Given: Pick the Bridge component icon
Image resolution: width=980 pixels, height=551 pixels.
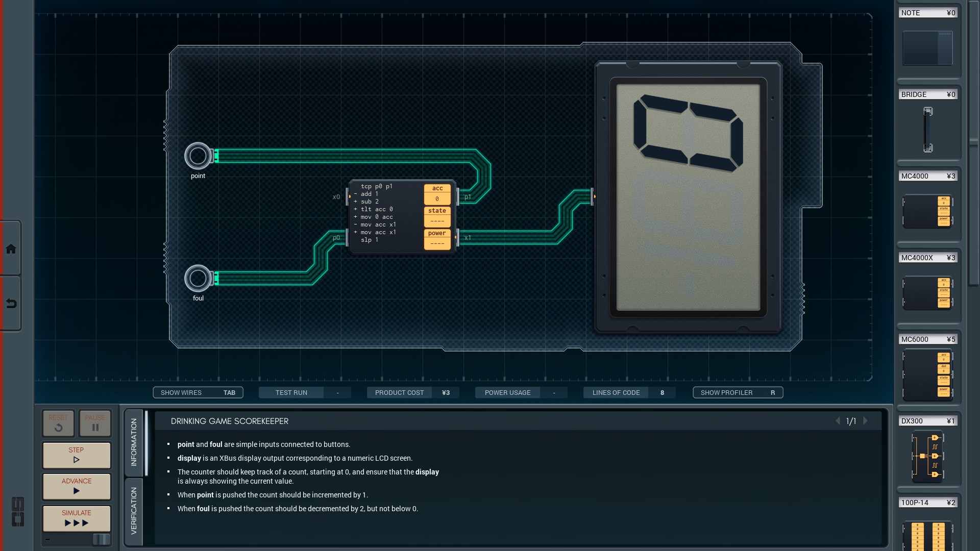Looking at the screenshot, I should pos(927,130).
